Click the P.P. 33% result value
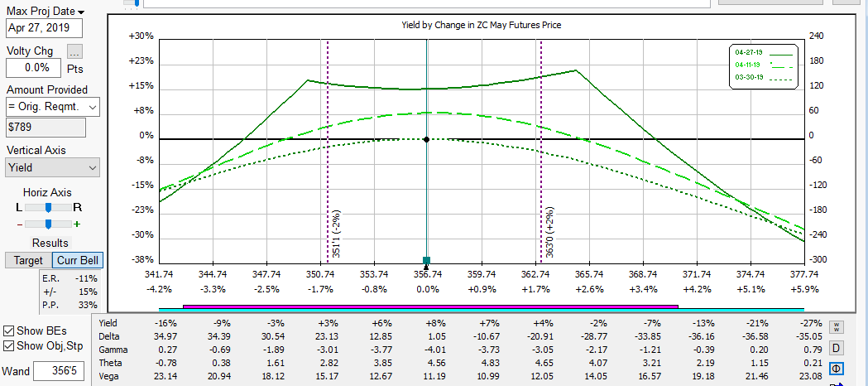 88,305
